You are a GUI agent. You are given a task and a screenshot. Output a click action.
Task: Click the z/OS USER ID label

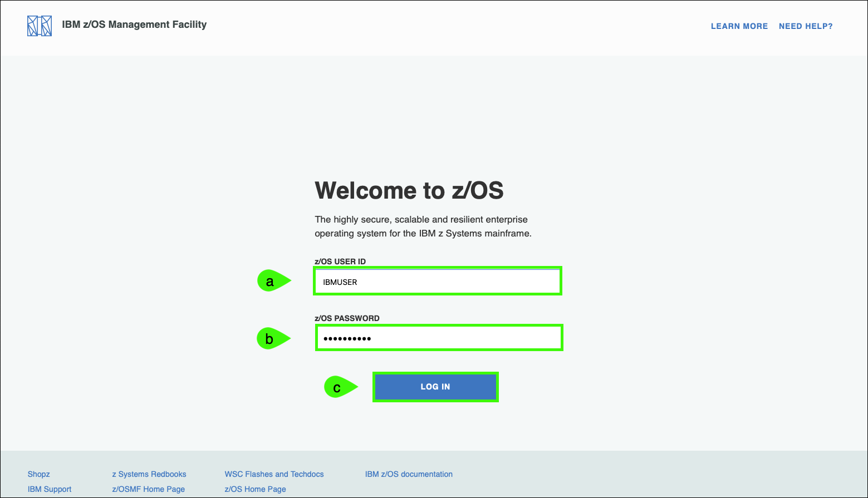340,262
